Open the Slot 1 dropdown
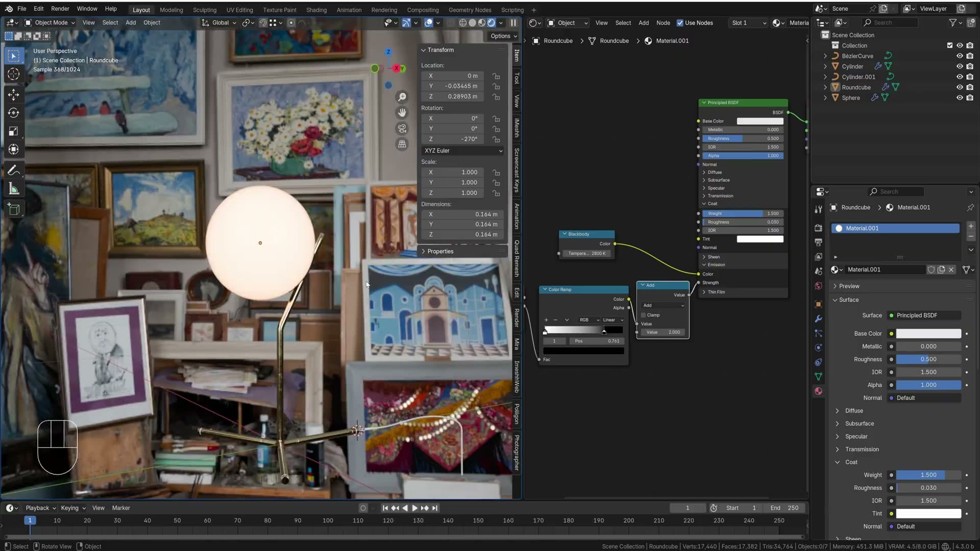 click(x=748, y=23)
